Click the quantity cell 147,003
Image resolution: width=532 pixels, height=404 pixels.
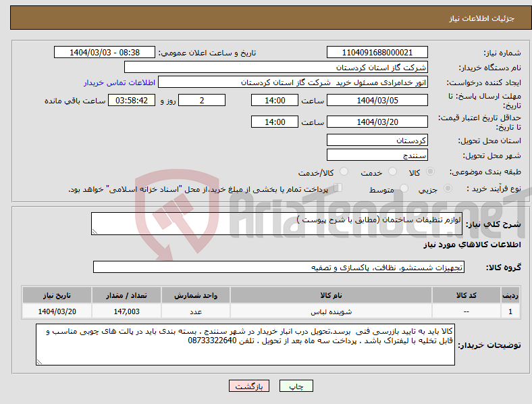[126, 311]
